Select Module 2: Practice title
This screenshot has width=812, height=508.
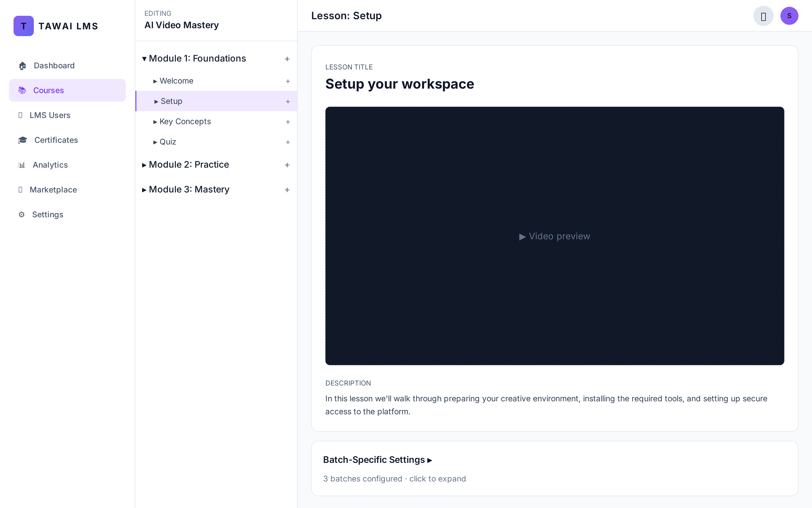coord(189,165)
